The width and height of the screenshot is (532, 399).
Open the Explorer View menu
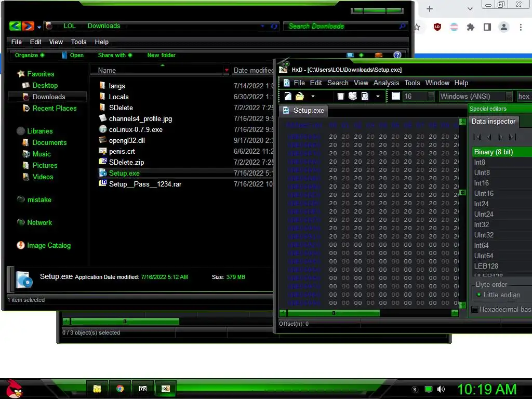pyautogui.click(x=56, y=42)
